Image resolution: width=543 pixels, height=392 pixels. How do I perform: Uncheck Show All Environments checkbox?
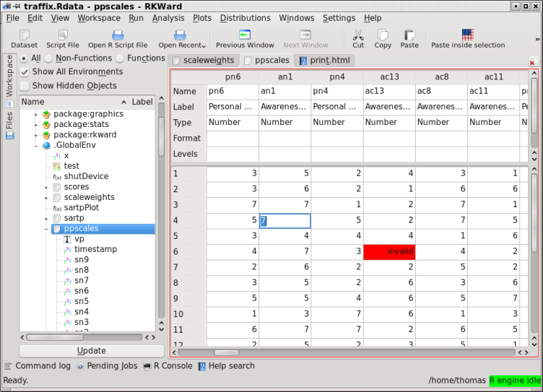coord(25,72)
